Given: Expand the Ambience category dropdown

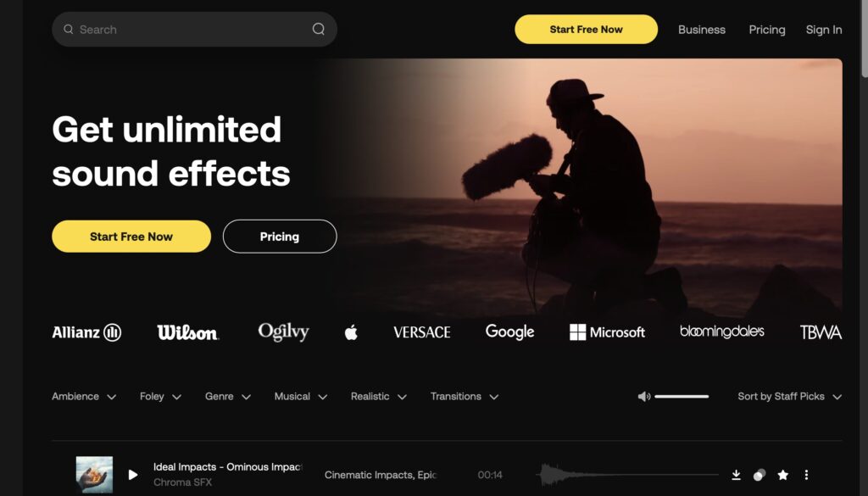Looking at the screenshot, I should (84, 396).
